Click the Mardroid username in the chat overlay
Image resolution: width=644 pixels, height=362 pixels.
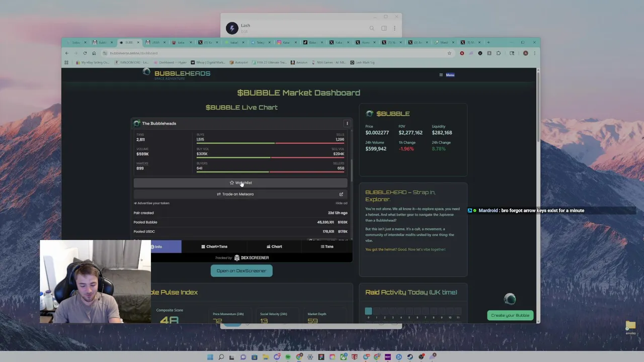click(488, 211)
